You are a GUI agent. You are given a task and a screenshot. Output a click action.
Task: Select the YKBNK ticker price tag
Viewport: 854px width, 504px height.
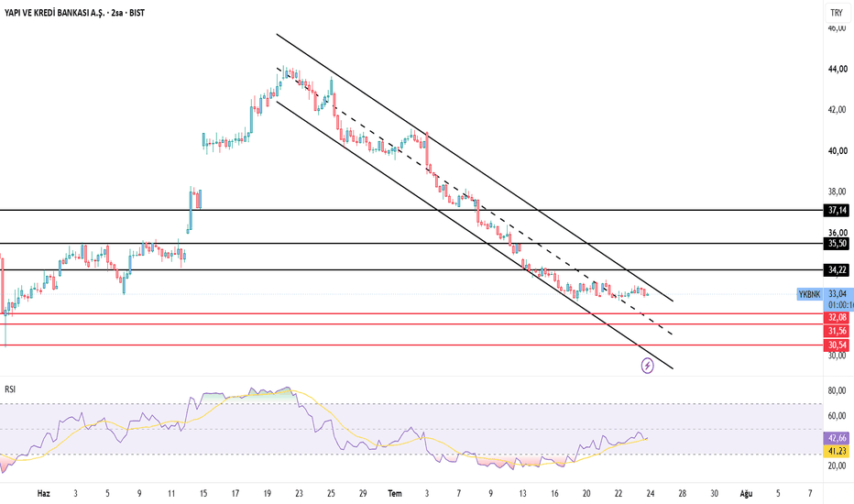tap(809, 294)
